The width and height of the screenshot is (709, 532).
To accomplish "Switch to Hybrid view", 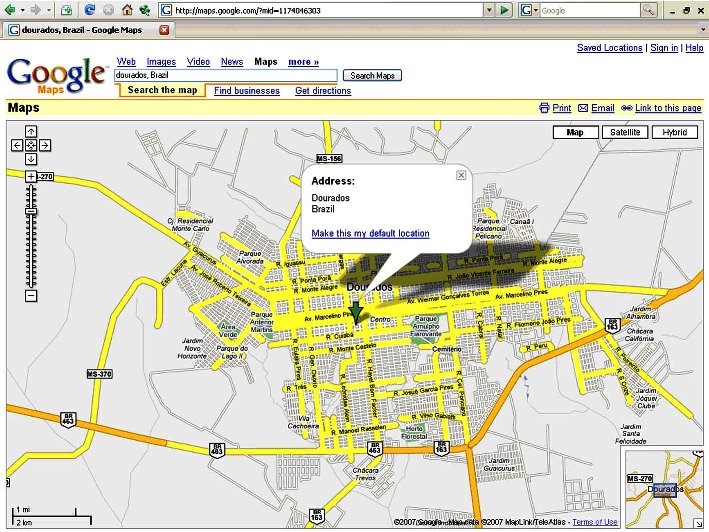I will pyautogui.click(x=675, y=132).
